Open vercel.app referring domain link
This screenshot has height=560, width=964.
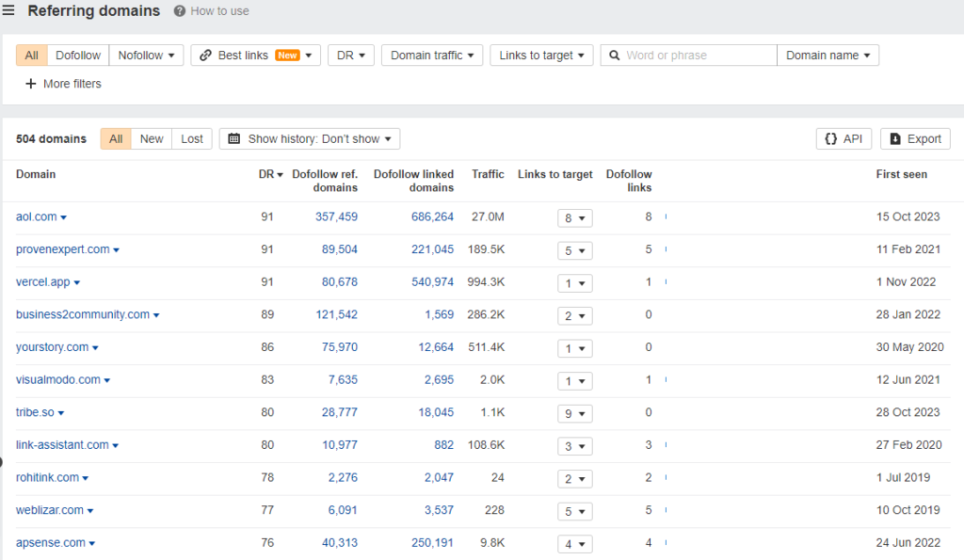point(42,281)
